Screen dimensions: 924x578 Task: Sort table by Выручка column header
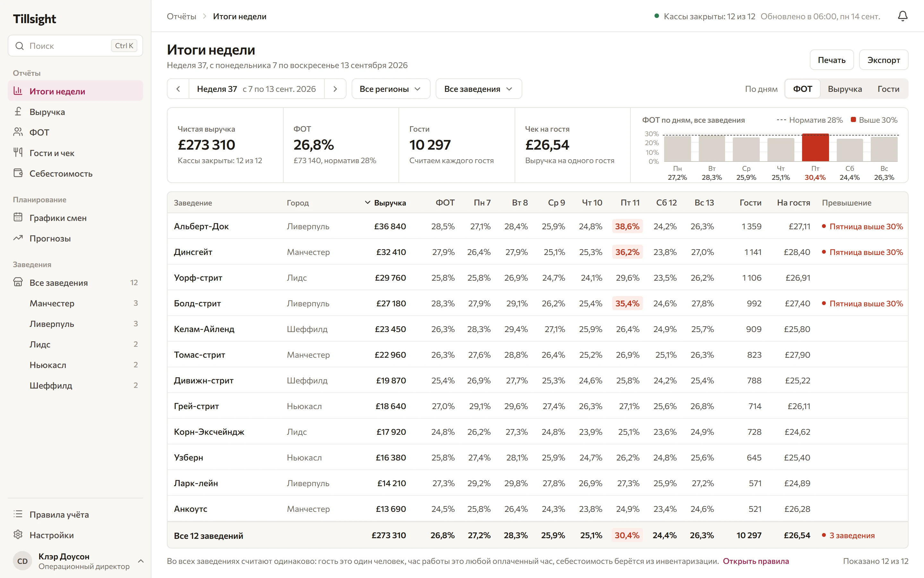click(x=386, y=203)
